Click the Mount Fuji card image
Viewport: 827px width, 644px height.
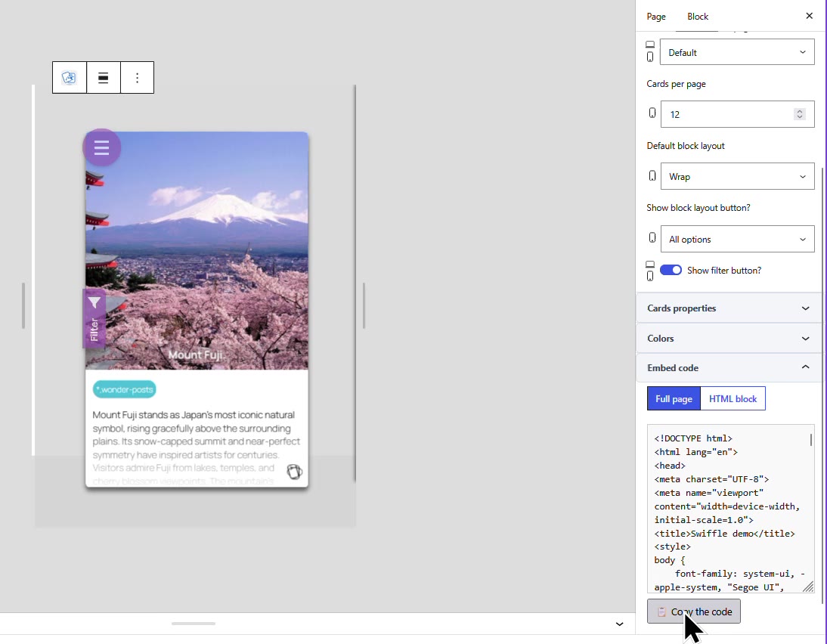click(x=197, y=250)
